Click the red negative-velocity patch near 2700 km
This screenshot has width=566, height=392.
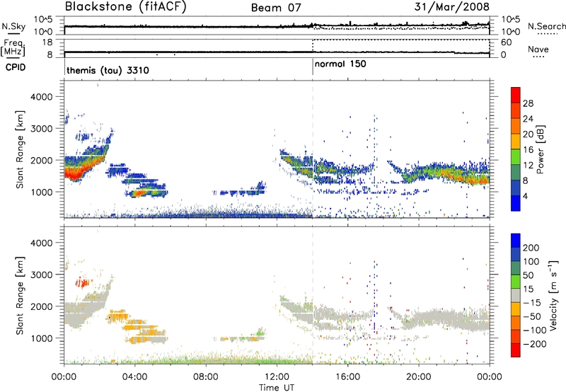pyautogui.click(x=83, y=282)
